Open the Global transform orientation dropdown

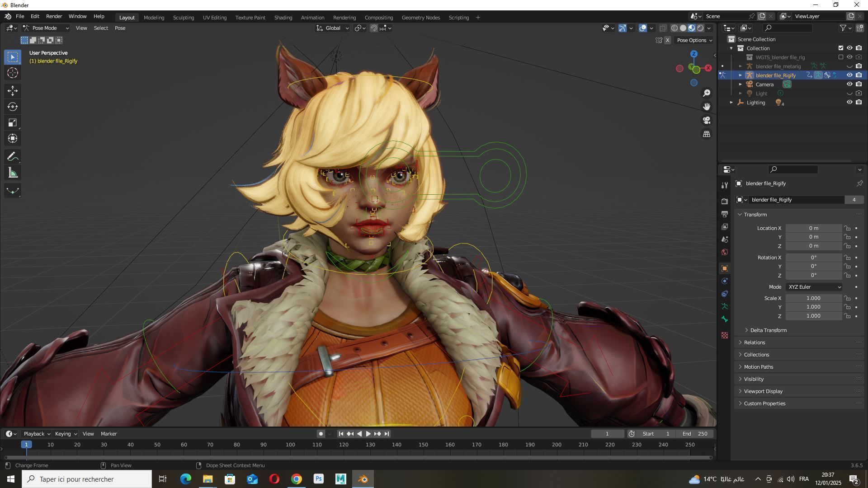[x=333, y=28]
